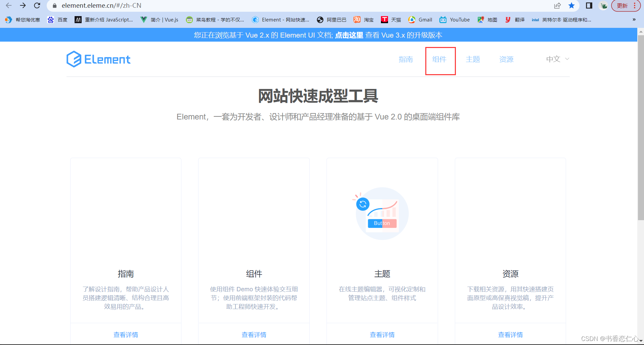Image resolution: width=644 pixels, height=345 pixels.
Task: Open the 淘宝 bookmark
Action: pos(363,20)
